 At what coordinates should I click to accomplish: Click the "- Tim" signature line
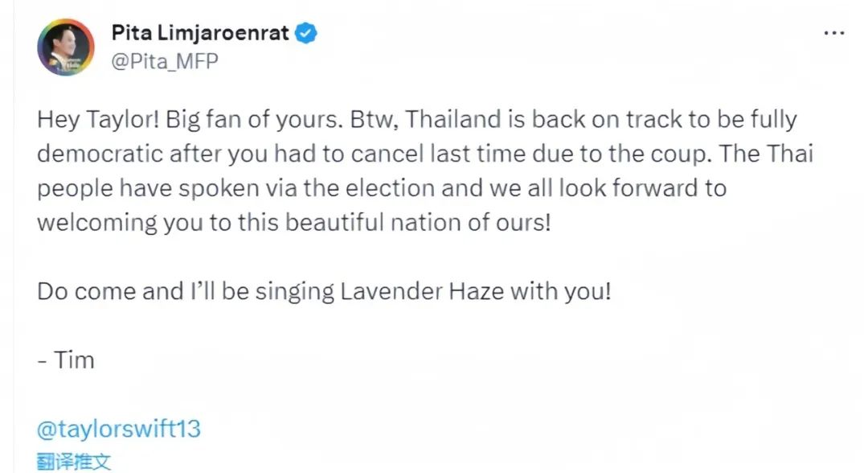click(x=66, y=360)
